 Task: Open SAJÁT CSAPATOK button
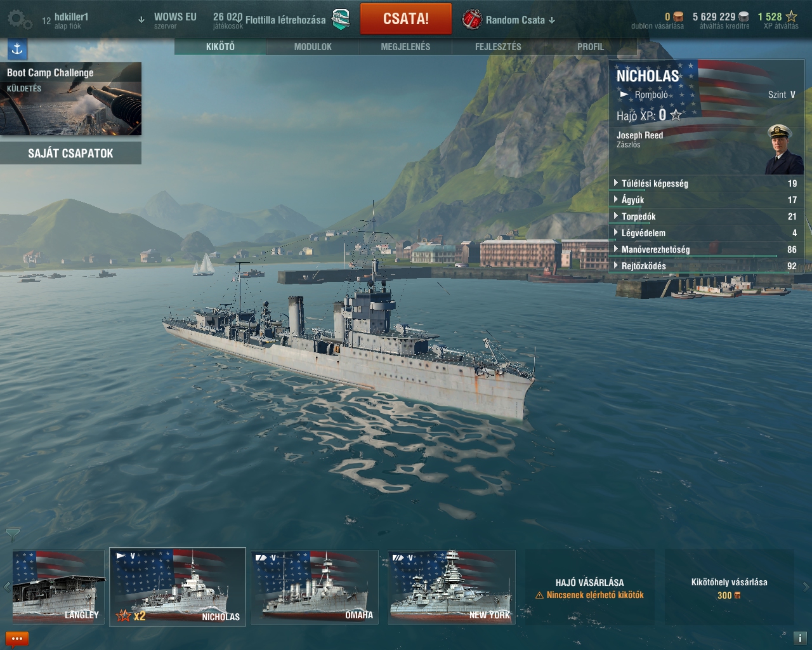tap(70, 153)
